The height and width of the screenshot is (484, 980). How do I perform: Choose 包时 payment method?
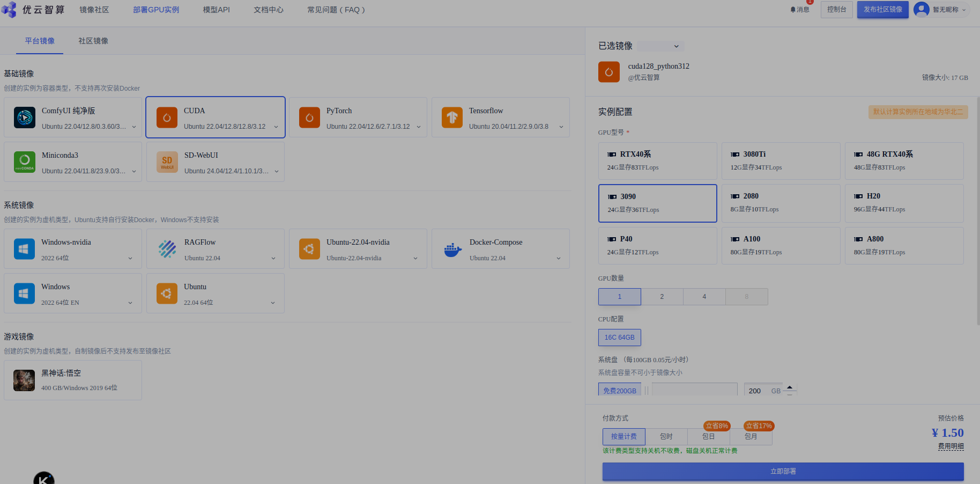click(x=666, y=437)
